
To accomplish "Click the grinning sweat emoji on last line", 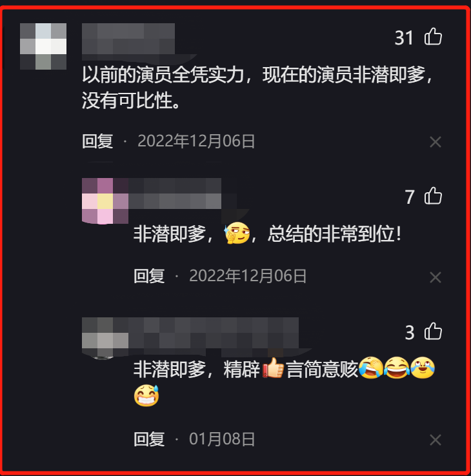I will (146, 395).
